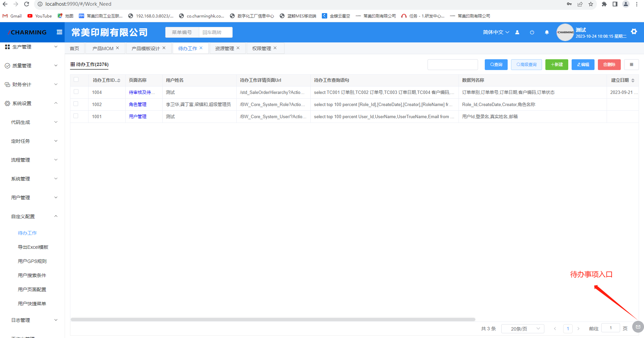Expand the 财务会计 sidebar menu
Viewport: 644px width, 338px height.
32,84
